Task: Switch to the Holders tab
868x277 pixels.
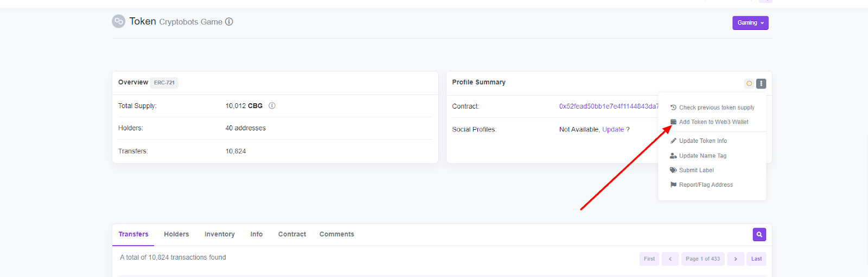Action: (x=176, y=235)
